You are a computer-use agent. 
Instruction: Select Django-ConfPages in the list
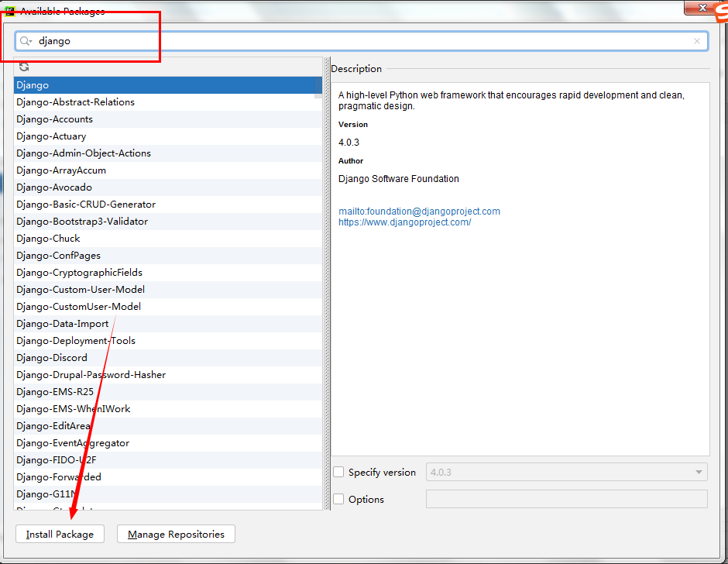point(167,256)
